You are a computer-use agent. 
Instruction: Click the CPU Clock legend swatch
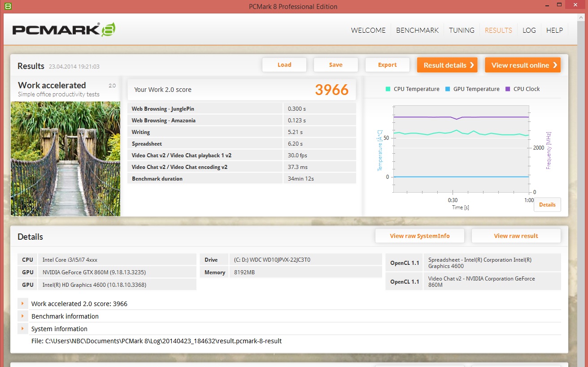point(507,89)
